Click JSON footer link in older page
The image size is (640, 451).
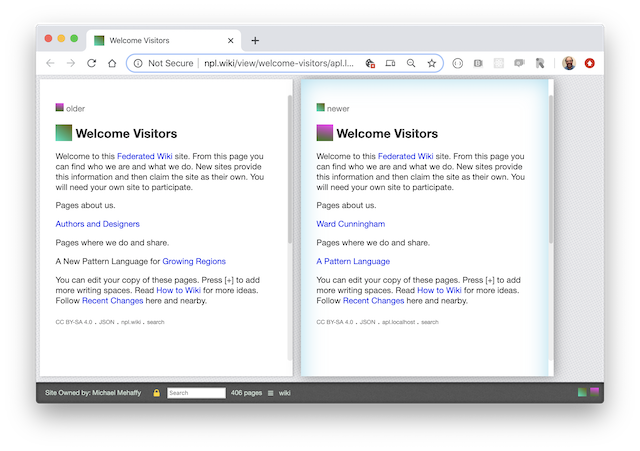click(107, 322)
